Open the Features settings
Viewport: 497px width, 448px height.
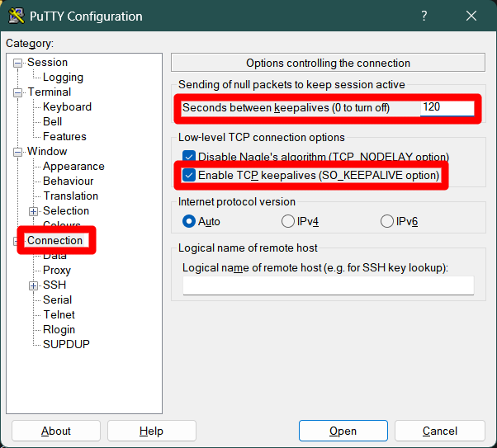[64, 137]
